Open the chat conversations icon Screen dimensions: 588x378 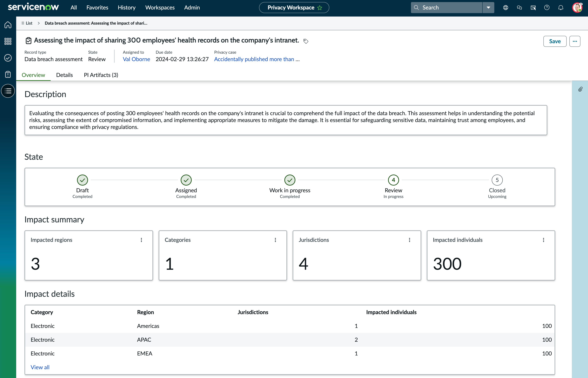(x=519, y=8)
